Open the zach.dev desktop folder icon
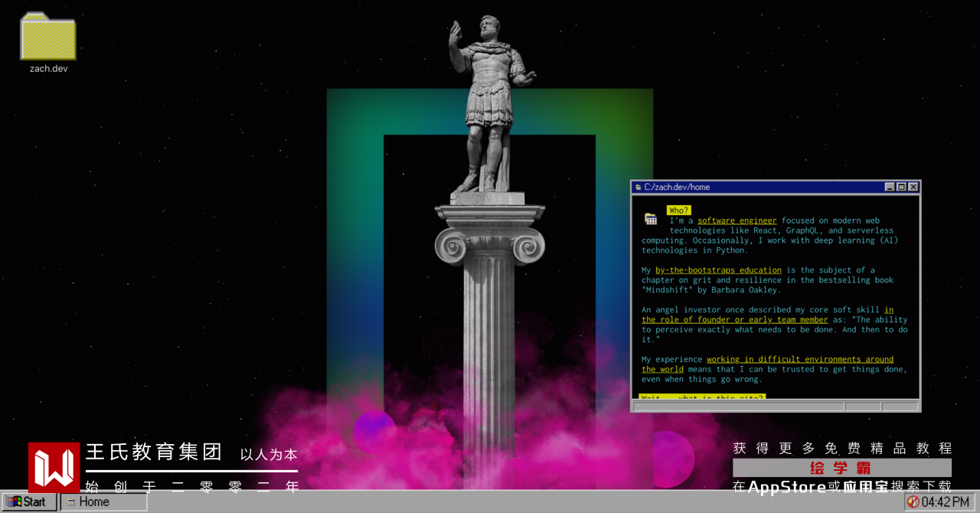980x513 pixels. click(48, 38)
